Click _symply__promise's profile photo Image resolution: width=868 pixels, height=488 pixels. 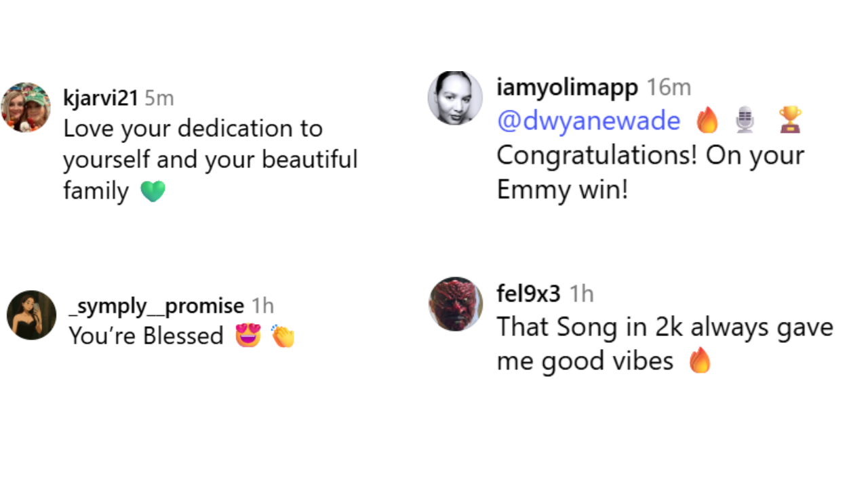point(31,314)
